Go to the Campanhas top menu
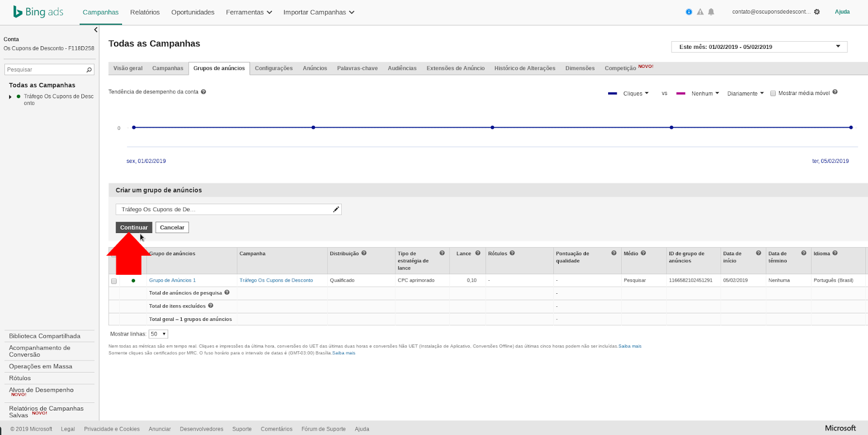The width and height of the screenshot is (868, 435). [x=100, y=12]
